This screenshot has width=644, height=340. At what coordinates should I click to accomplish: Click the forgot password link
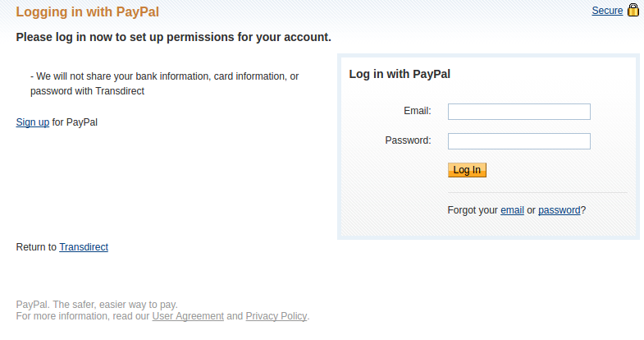coord(560,210)
